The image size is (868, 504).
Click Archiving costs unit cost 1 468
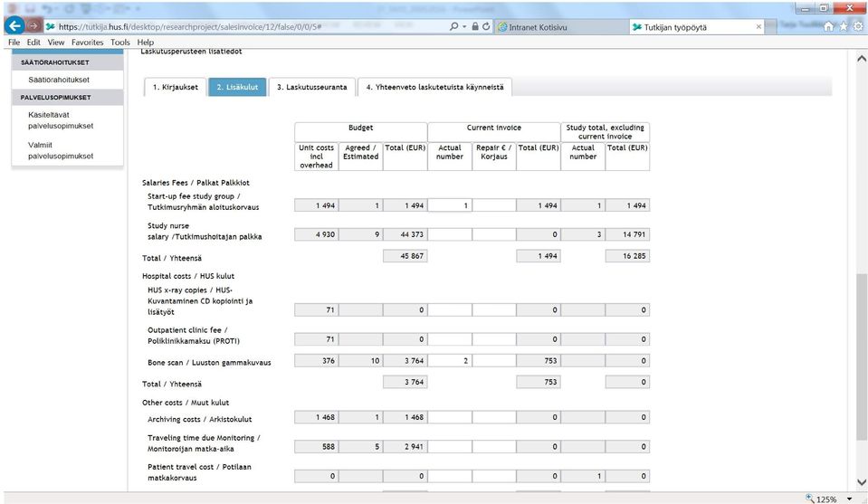(316, 417)
